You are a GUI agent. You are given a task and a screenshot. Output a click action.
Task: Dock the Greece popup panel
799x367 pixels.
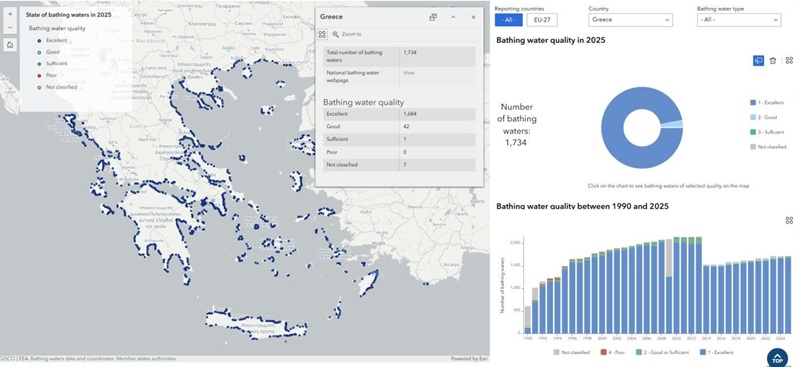click(x=433, y=17)
